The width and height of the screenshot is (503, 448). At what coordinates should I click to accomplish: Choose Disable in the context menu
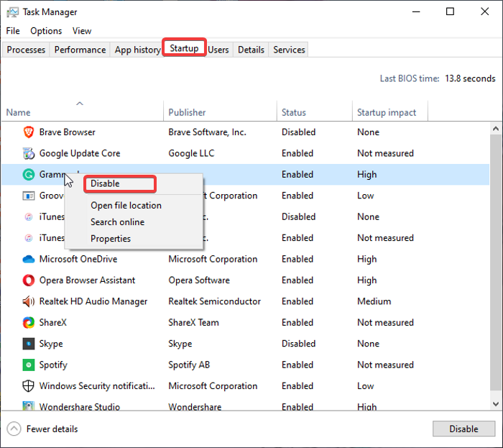106,184
